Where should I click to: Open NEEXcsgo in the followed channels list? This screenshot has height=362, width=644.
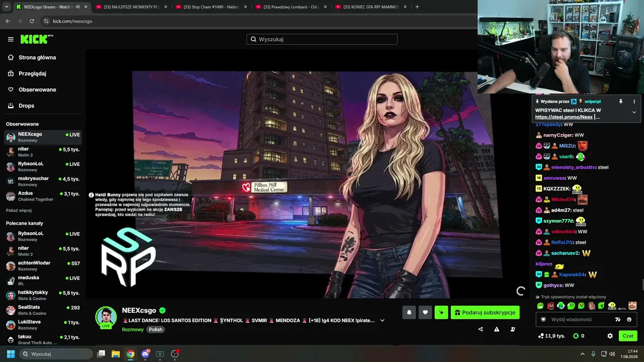click(43, 137)
